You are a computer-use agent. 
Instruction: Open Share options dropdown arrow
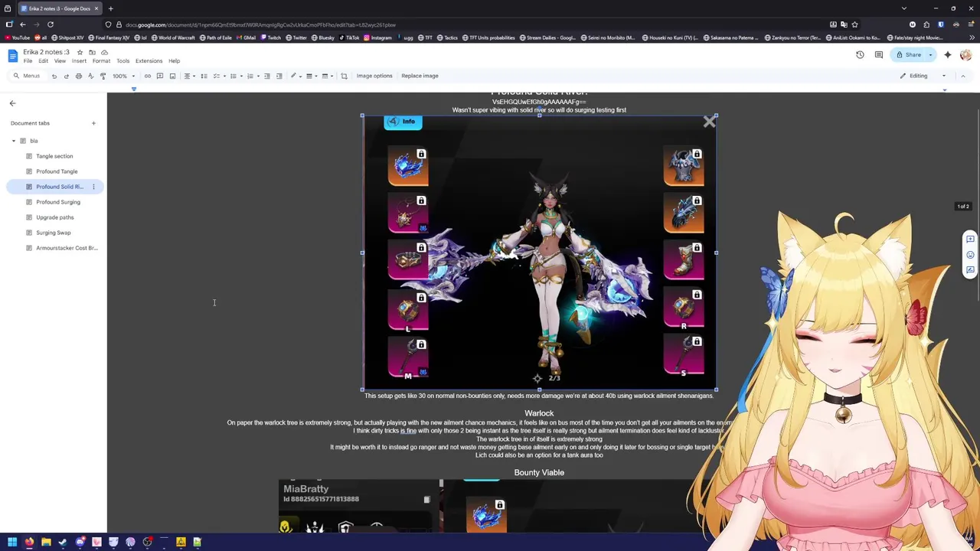click(x=931, y=55)
